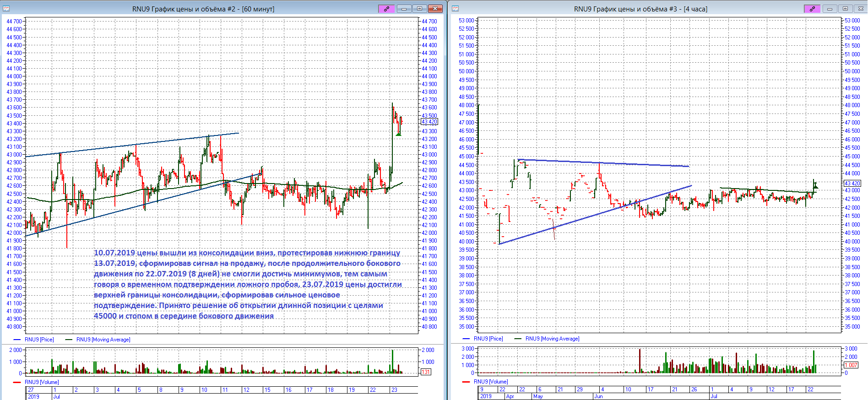Click title bar of chart #2 [60 минут]
The height and width of the screenshot is (400, 868).
(203, 9)
